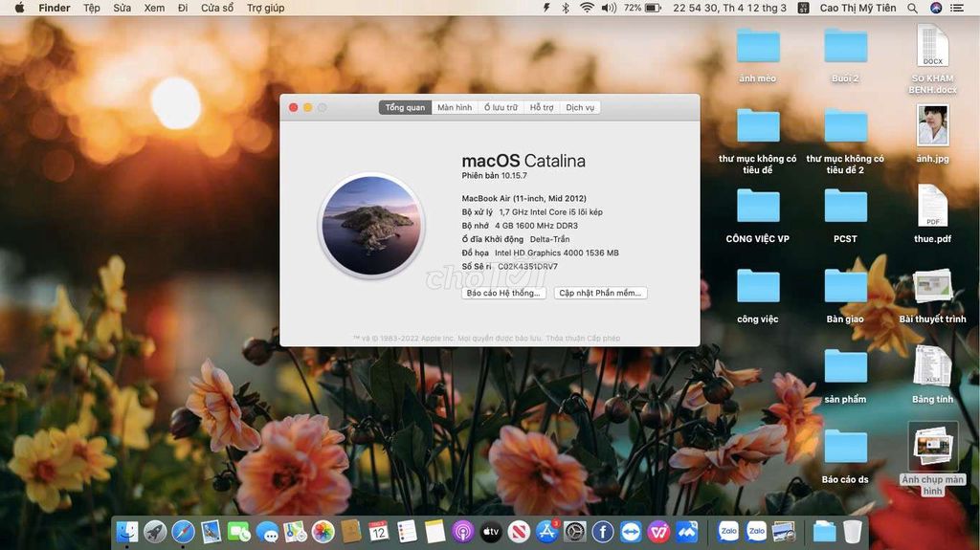The width and height of the screenshot is (980, 550).
Task: Open Spotlight search magnifier
Action: pyautogui.click(x=912, y=8)
